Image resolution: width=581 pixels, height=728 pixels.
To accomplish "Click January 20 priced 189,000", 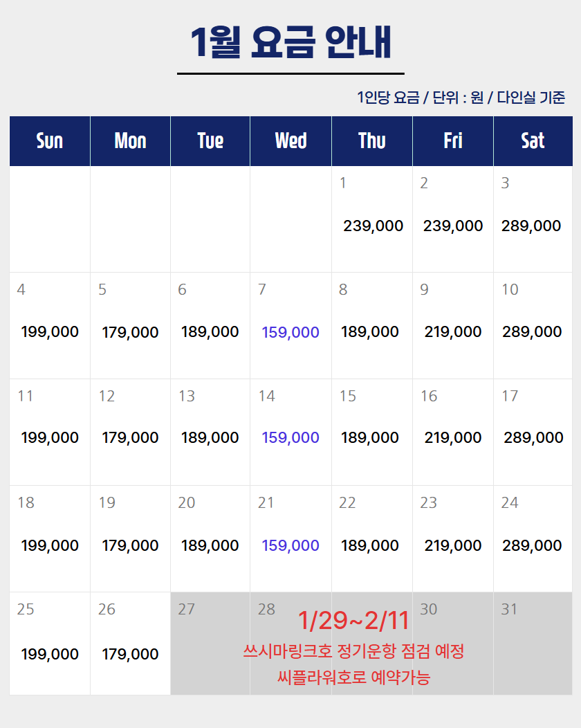I will coord(210,545).
